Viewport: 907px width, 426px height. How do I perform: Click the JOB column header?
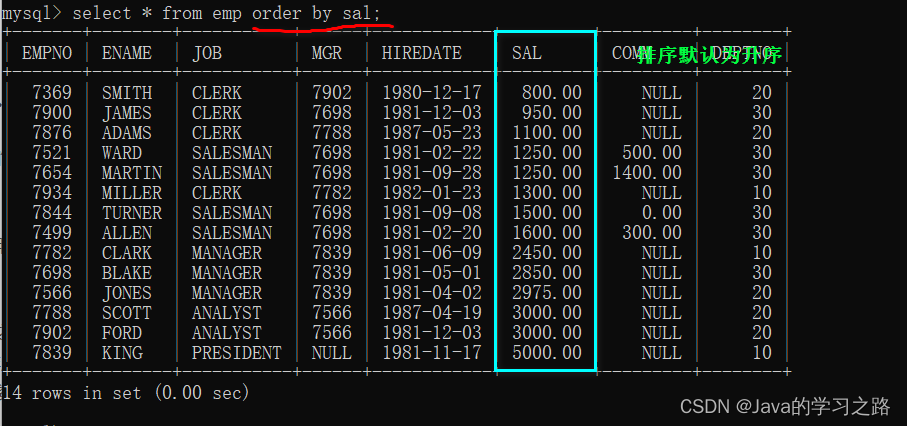pyautogui.click(x=207, y=53)
